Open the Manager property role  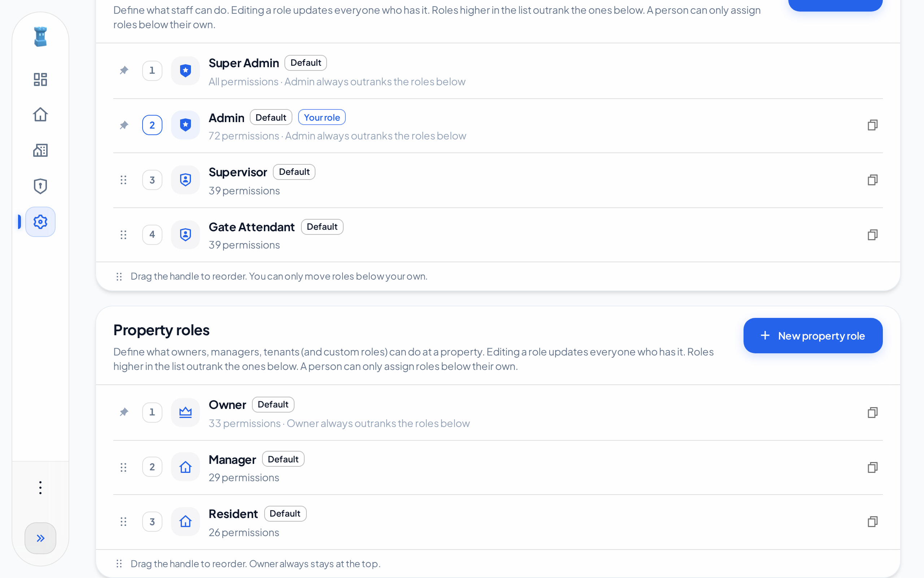[x=498, y=467]
